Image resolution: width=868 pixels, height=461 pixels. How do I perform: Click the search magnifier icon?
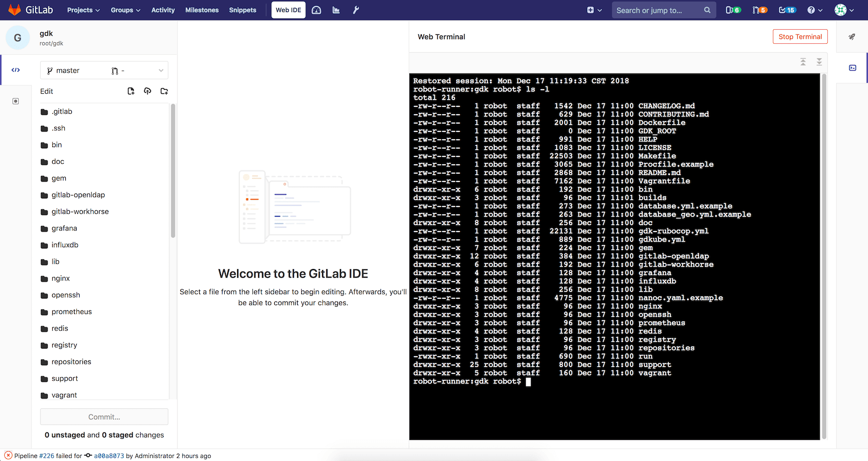tap(707, 10)
